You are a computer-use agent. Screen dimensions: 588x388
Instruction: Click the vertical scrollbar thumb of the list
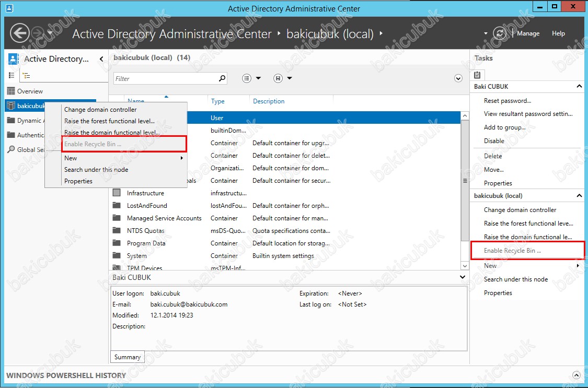(x=465, y=181)
